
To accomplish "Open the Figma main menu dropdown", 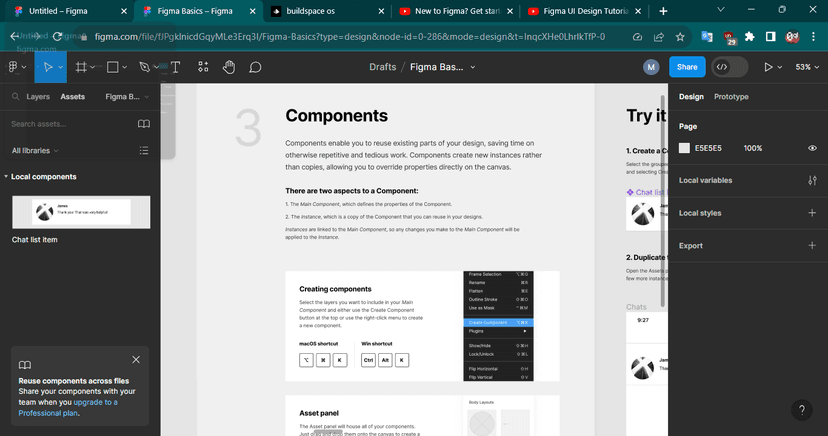I will 16,67.
